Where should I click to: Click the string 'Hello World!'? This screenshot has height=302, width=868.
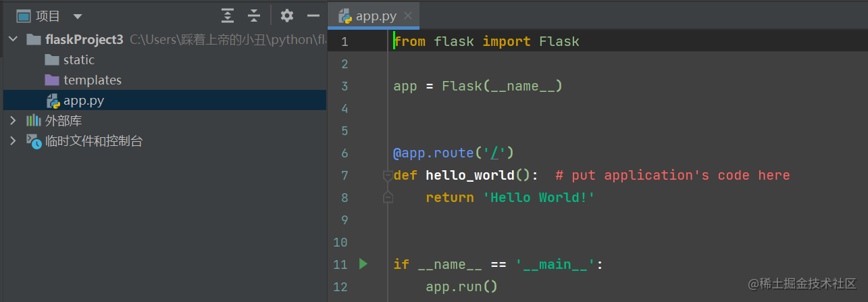(x=539, y=198)
